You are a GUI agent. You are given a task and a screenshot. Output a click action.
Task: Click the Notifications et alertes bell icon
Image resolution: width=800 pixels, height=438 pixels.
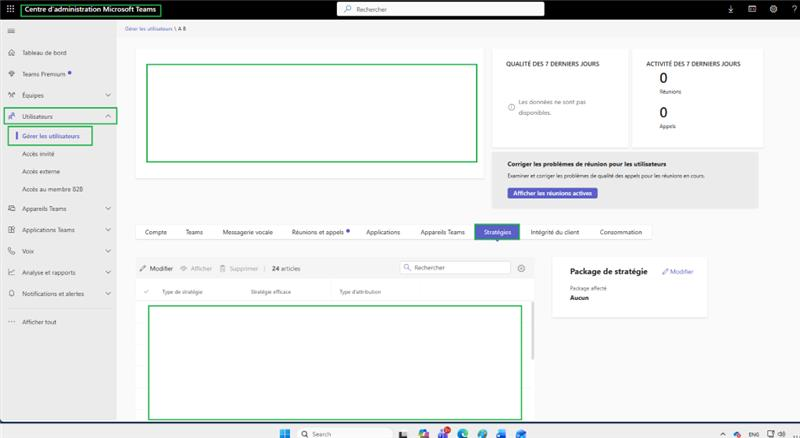[x=12, y=294]
